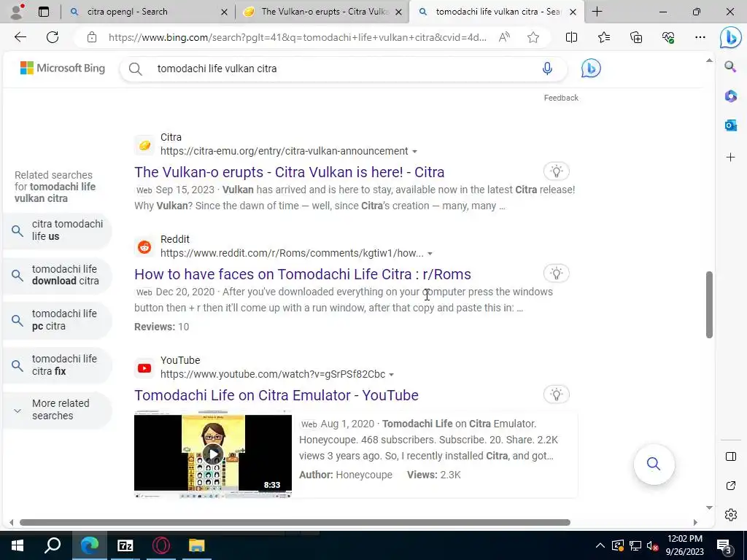Open Outlook in the sidebar
Image resolution: width=747 pixels, height=560 pixels.
[x=730, y=125]
